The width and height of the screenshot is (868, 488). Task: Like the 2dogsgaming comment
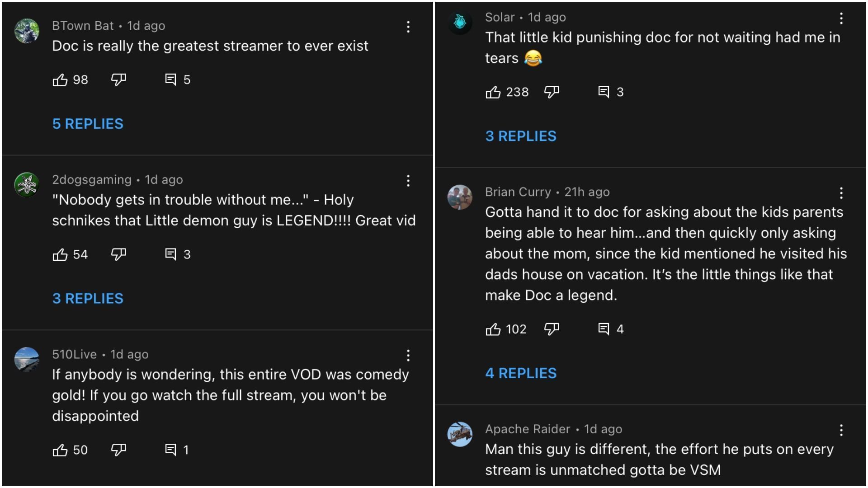click(x=60, y=255)
